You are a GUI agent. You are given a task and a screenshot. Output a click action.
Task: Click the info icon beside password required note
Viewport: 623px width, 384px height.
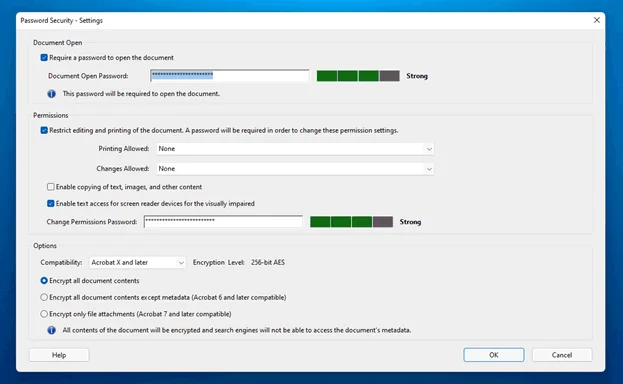(52, 94)
